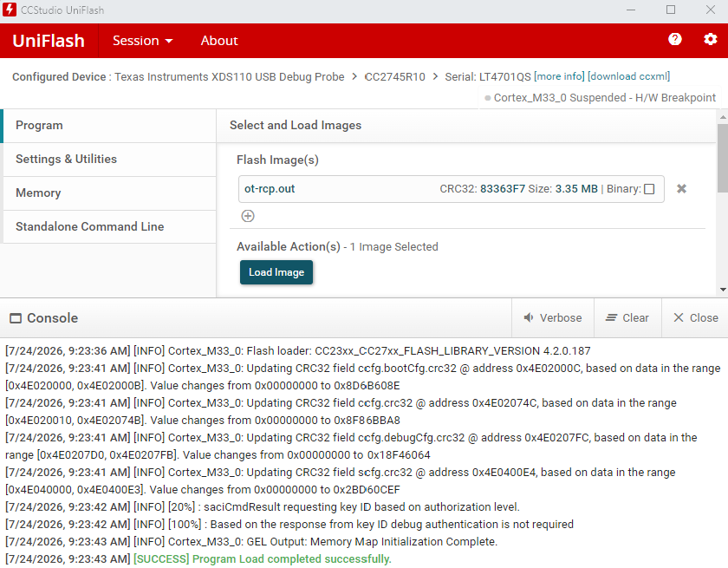The image size is (728, 568).
Task: Select the Program tab
Action: [x=109, y=126]
